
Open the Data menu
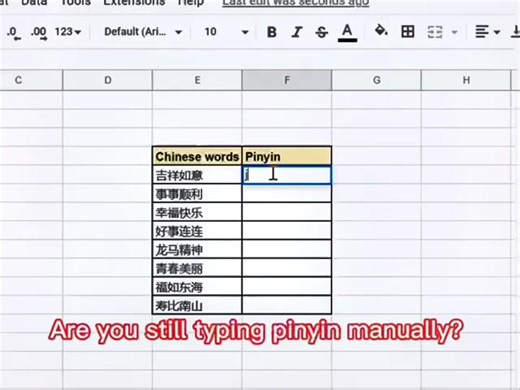[x=34, y=3]
